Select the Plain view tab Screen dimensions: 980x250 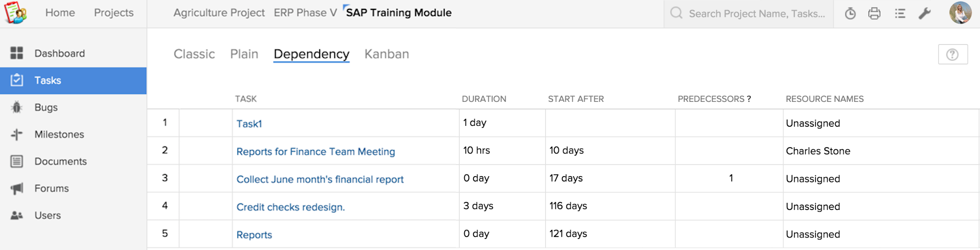[244, 54]
